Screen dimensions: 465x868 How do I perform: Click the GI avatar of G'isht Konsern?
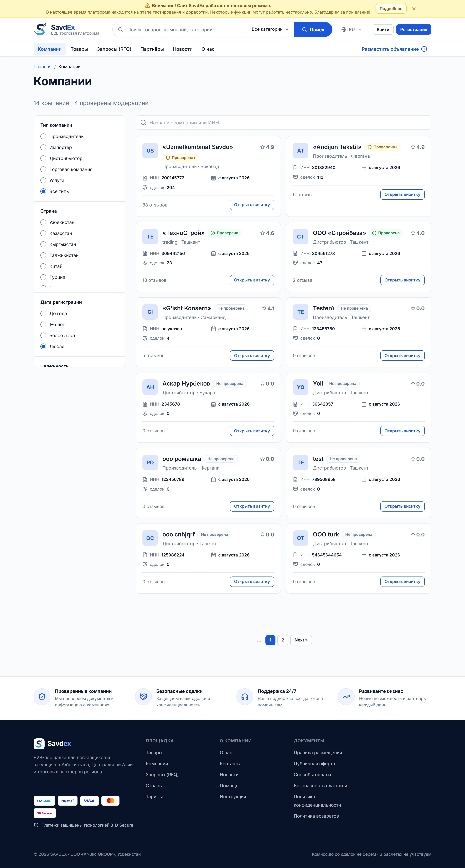[150, 312]
